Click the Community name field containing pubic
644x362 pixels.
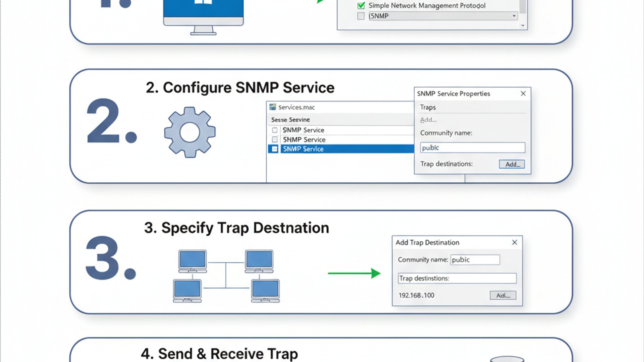[x=475, y=260]
